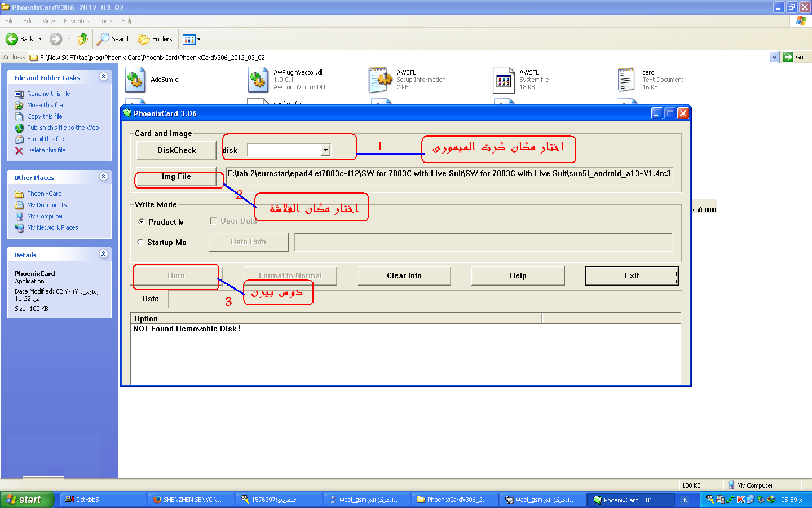Image resolution: width=812 pixels, height=508 pixels.
Task: Collapse the File and Folder Tasks panel
Action: pos(104,77)
